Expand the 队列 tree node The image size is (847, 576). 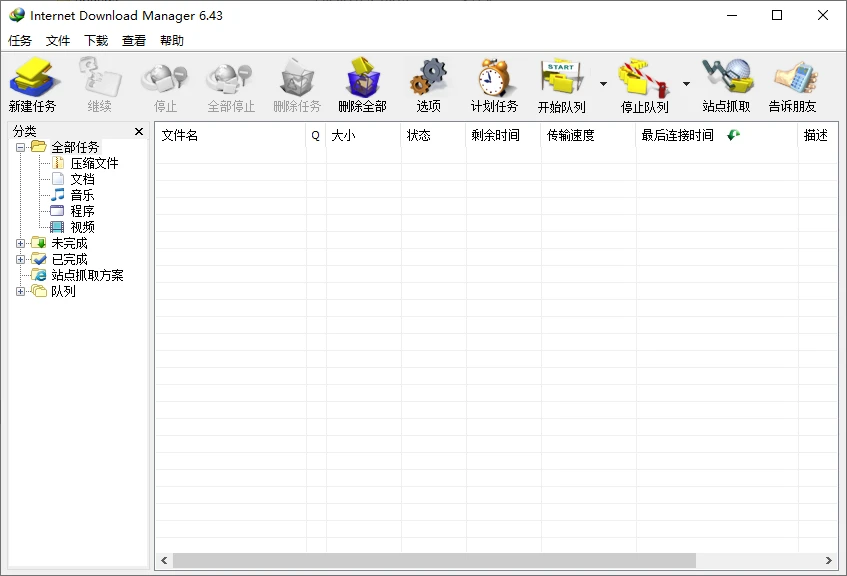click(21, 291)
